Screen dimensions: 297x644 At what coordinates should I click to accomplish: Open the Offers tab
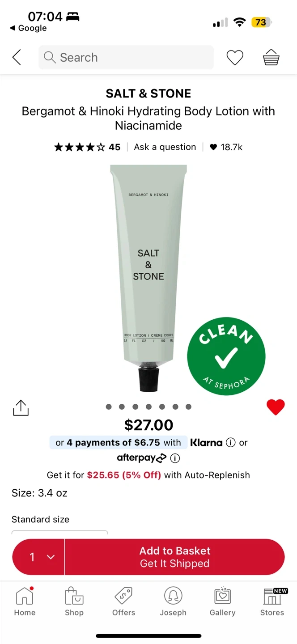pos(123,602)
